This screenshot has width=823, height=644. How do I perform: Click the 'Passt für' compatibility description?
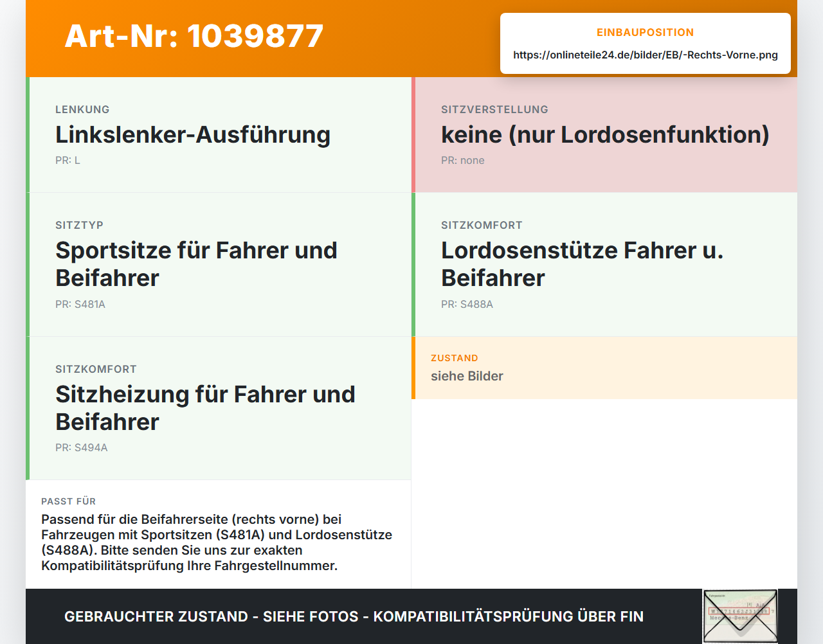pyautogui.click(x=217, y=542)
